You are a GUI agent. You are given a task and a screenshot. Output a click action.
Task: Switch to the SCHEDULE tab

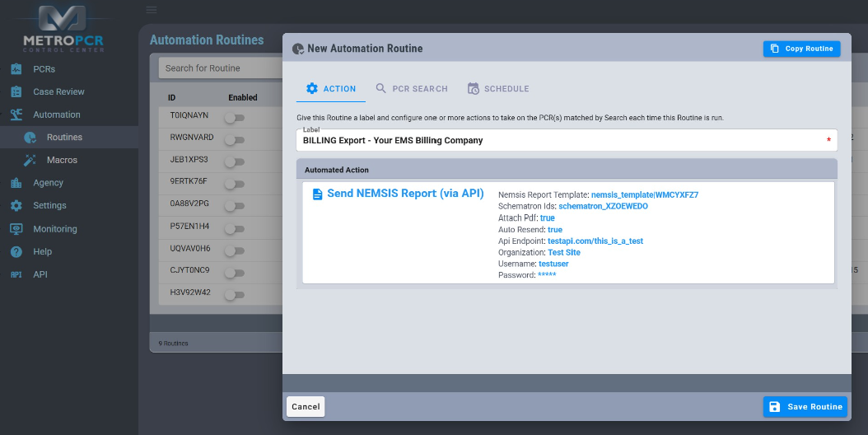coord(498,89)
